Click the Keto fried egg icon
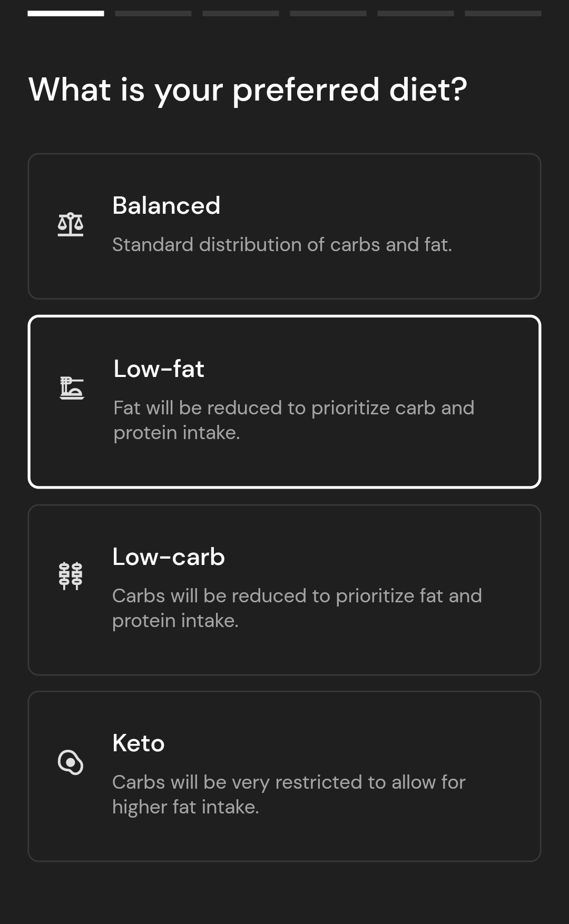Viewport: 569px width, 924px height. 71,762
